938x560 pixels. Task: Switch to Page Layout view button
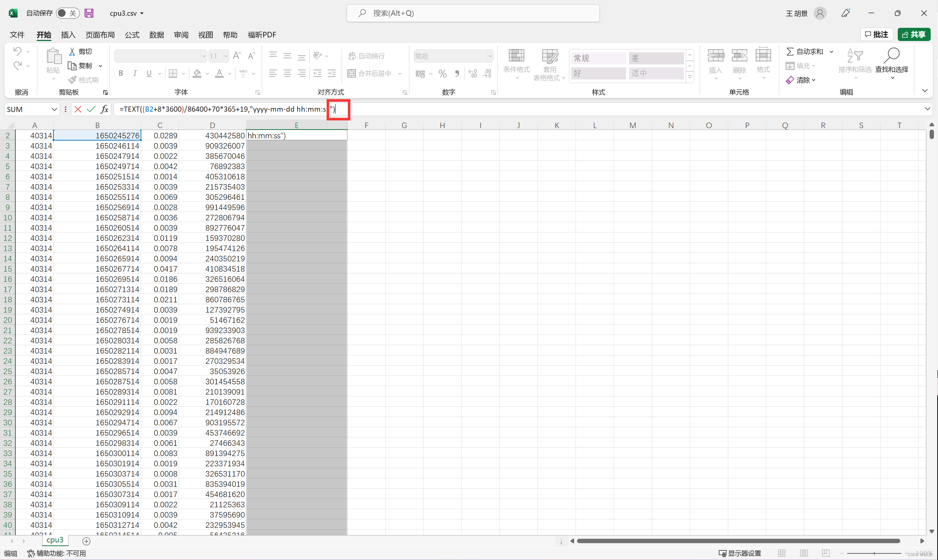pos(804,553)
